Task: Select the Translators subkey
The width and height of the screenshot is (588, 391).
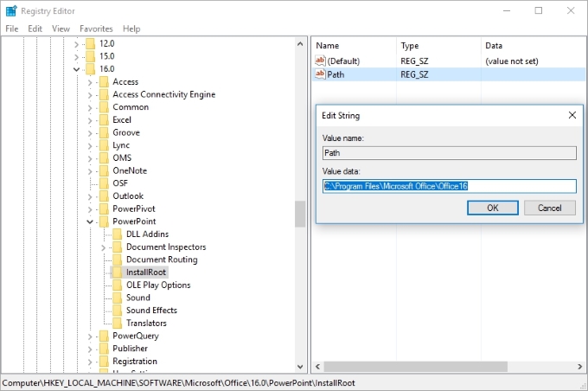Action: [x=146, y=323]
